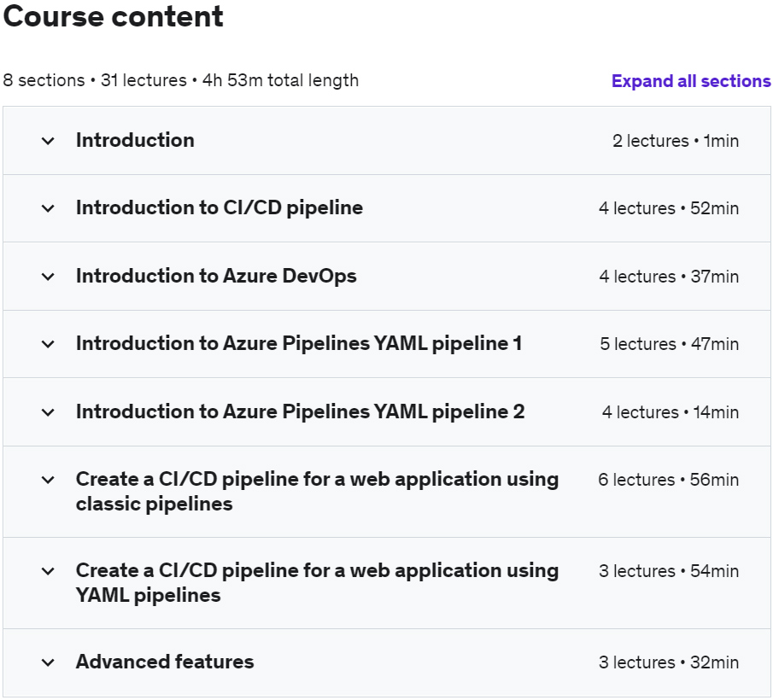Open the Introduction section title
The height and width of the screenshot is (700, 773).
pyautogui.click(x=135, y=140)
